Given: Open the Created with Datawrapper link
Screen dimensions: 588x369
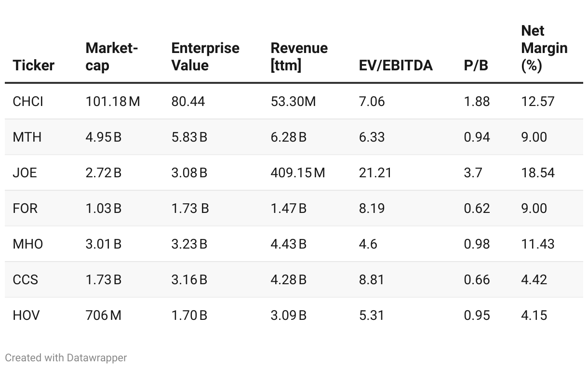Looking at the screenshot, I should tap(66, 358).
